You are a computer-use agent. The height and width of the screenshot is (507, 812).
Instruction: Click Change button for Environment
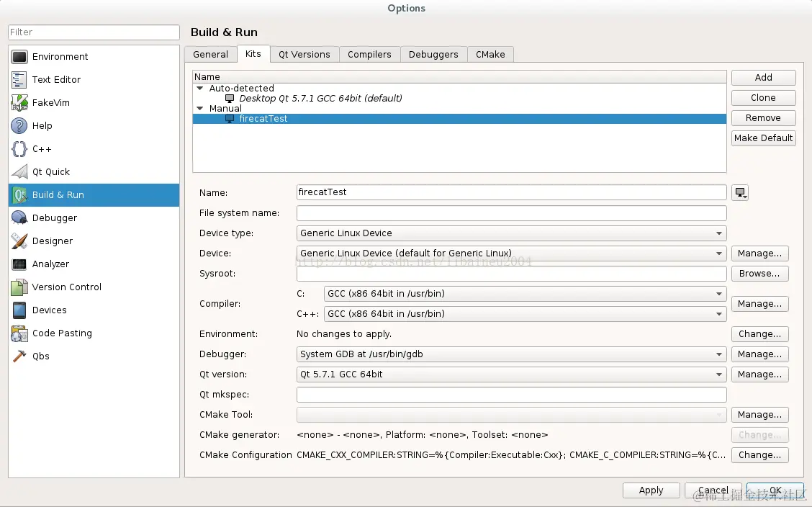[759, 334]
